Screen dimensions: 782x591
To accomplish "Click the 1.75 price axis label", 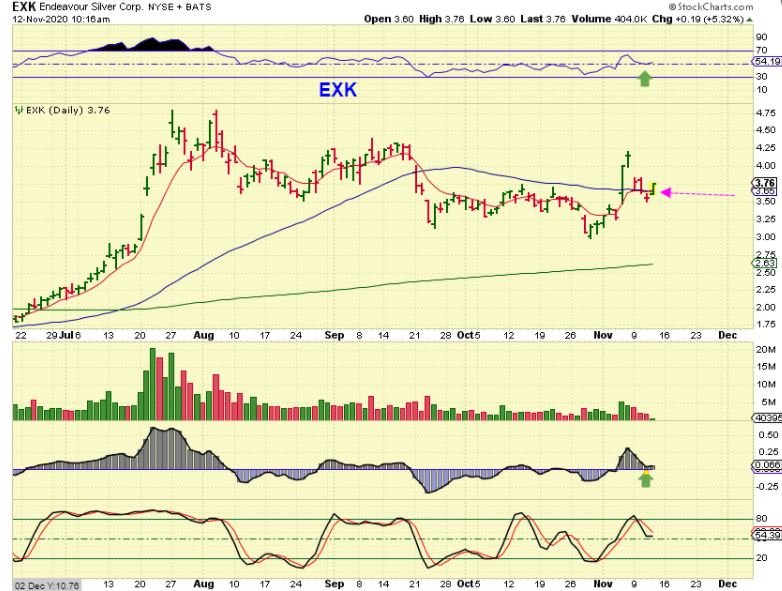I will [766, 325].
